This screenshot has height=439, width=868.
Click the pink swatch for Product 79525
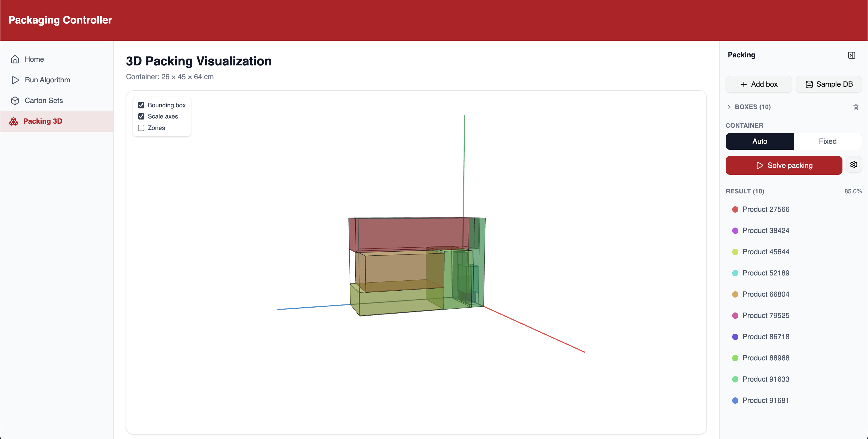coord(735,316)
